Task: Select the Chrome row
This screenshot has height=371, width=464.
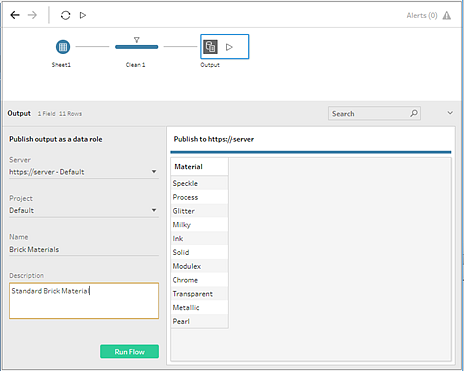Action: (x=199, y=280)
